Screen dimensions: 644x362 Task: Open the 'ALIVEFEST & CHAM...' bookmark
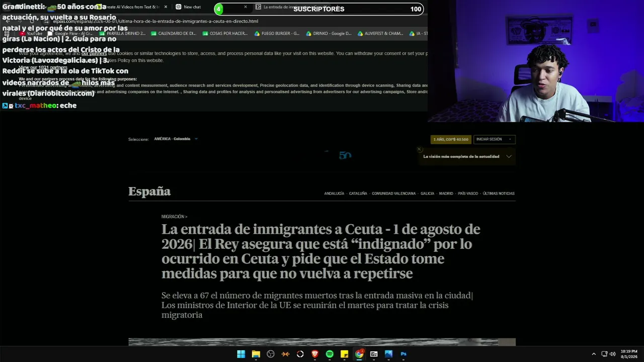coord(380,34)
